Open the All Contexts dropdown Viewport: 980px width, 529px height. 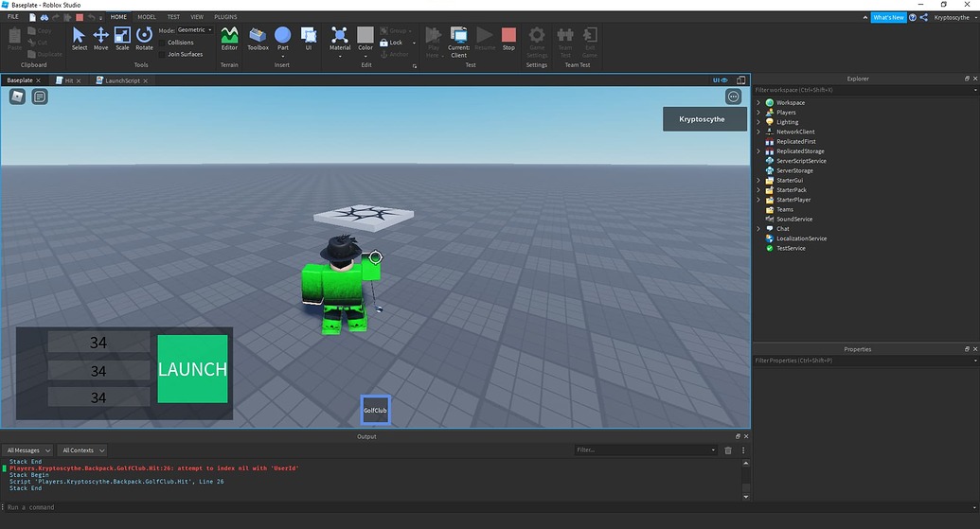(x=81, y=450)
